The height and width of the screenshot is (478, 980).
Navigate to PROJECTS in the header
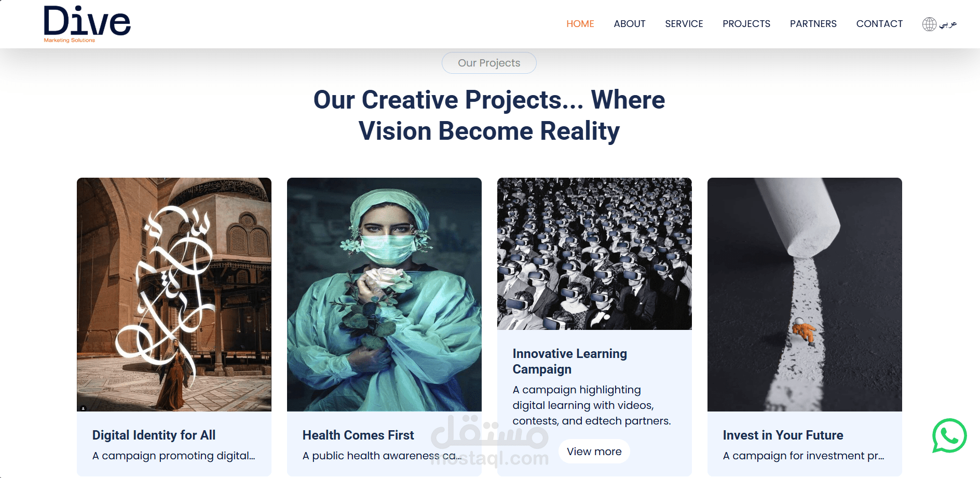click(x=746, y=24)
